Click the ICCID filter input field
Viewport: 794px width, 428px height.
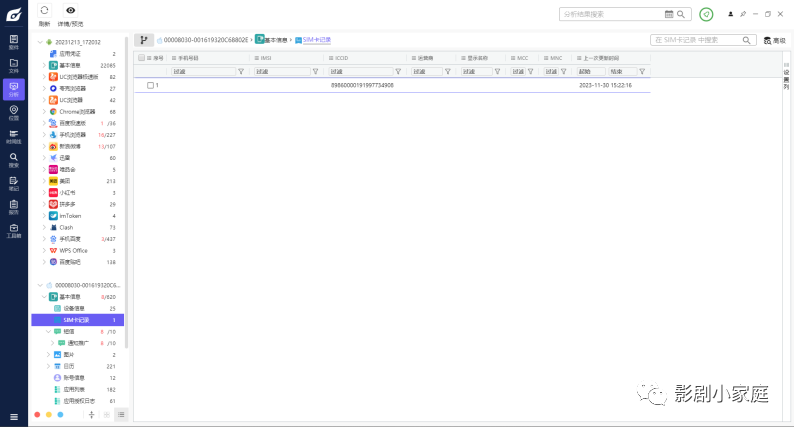tap(361, 71)
